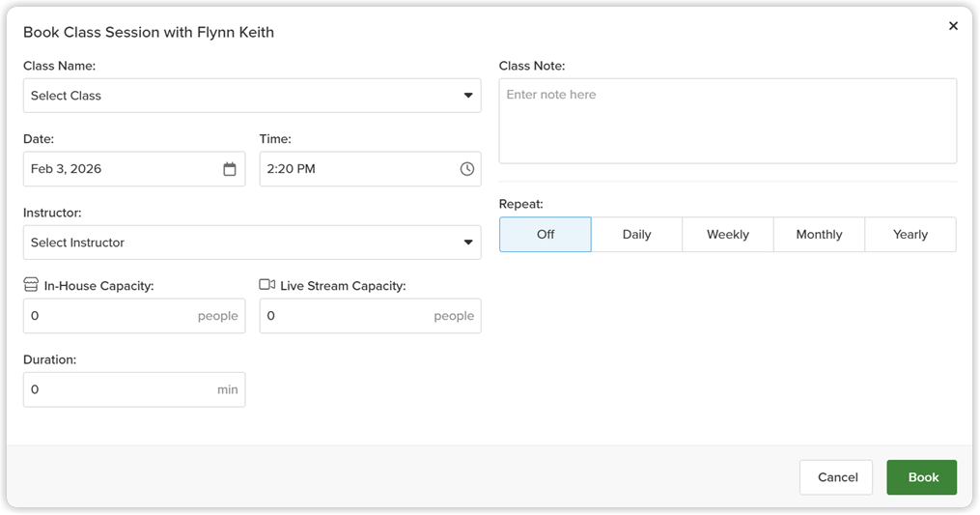
Task: Focus the Duration minutes field
Action: point(134,389)
